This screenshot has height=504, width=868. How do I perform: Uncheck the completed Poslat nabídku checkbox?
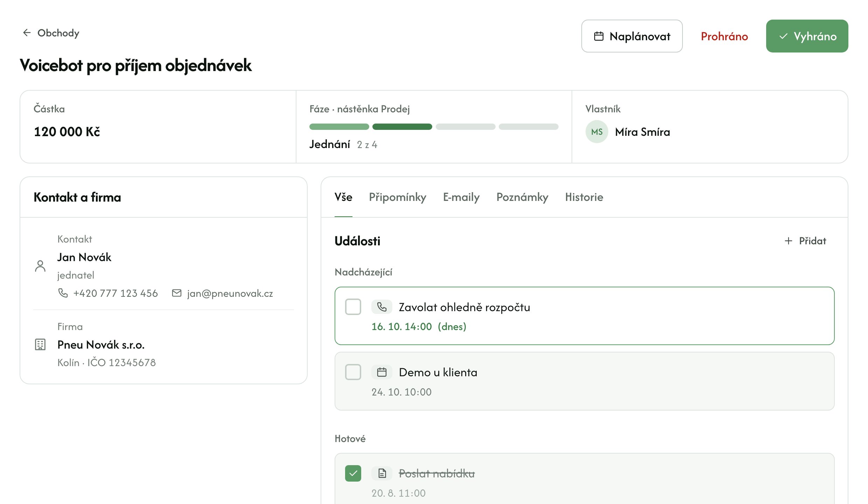tap(353, 473)
